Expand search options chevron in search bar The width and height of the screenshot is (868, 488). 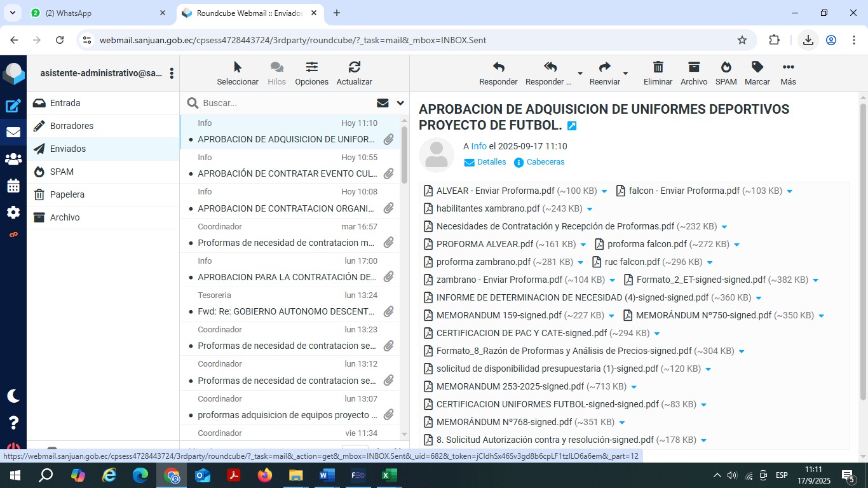coord(400,103)
